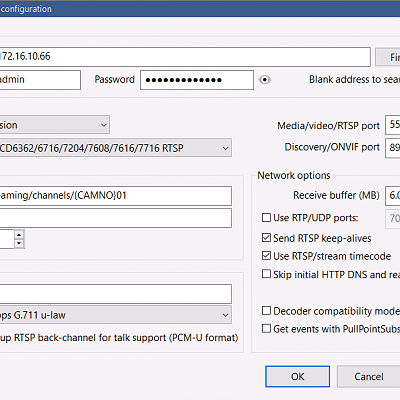The height and width of the screenshot is (400, 400).
Task: Tick Skip initial HTTP DNS checkbox
Action: 266,274
